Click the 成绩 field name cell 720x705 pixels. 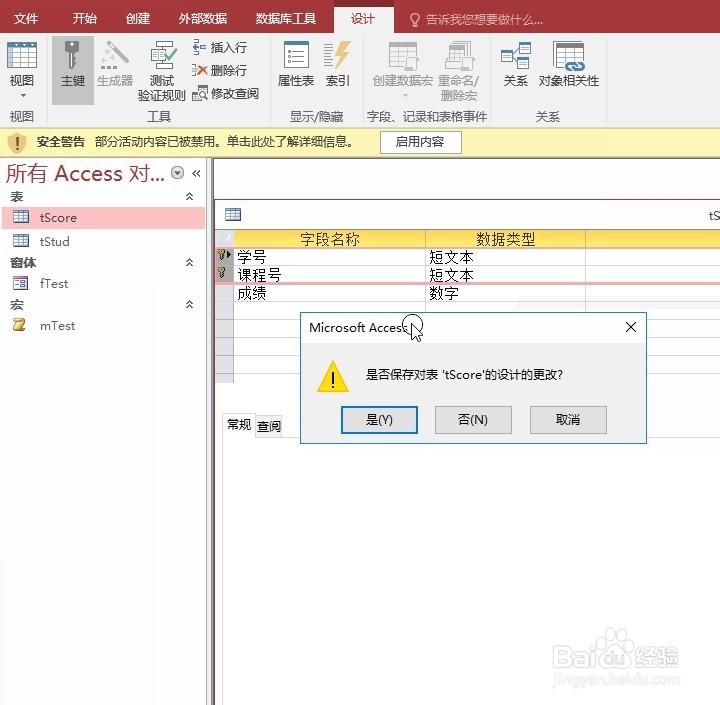329,293
